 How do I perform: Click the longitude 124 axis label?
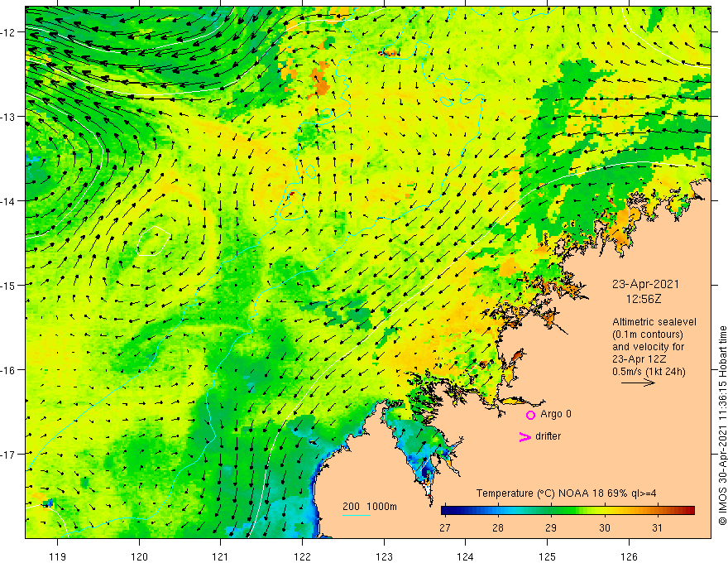point(466,556)
